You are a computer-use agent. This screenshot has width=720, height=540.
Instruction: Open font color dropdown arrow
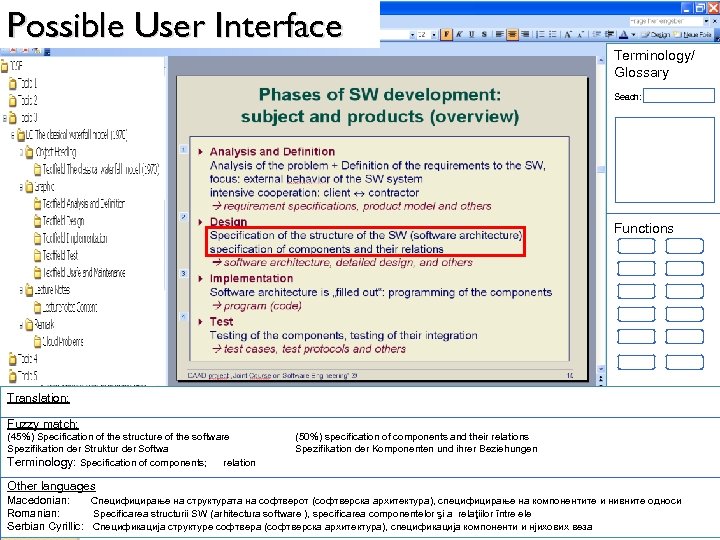(x=634, y=35)
